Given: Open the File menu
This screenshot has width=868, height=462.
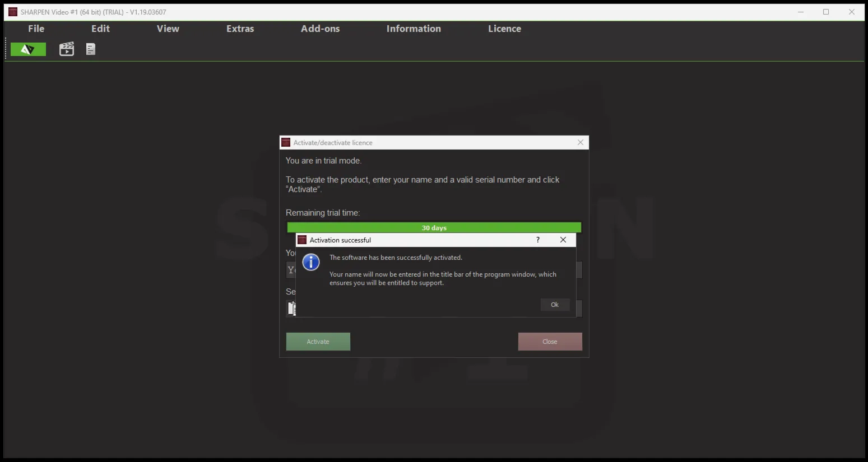Looking at the screenshot, I should (x=36, y=29).
